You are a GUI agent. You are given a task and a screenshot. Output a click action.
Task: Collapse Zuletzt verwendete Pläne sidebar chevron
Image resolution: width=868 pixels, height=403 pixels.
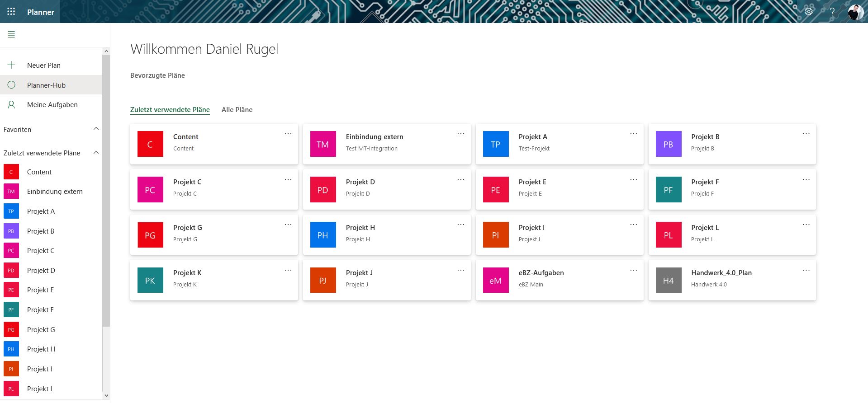point(96,153)
